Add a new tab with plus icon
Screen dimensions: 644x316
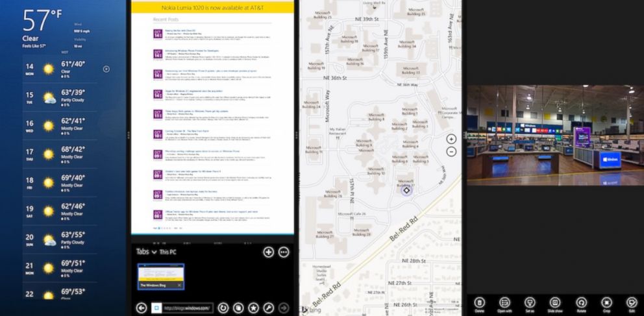(x=269, y=252)
